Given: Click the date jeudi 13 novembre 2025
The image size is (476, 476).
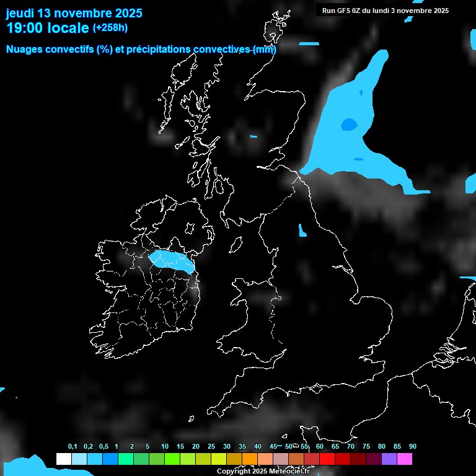Looking at the screenshot, I should click(x=74, y=13).
